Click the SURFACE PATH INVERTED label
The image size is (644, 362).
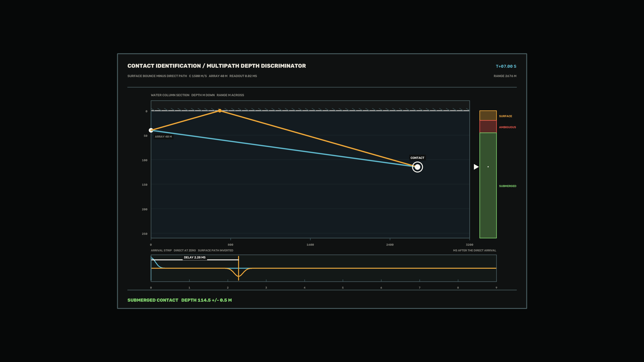tap(216, 250)
